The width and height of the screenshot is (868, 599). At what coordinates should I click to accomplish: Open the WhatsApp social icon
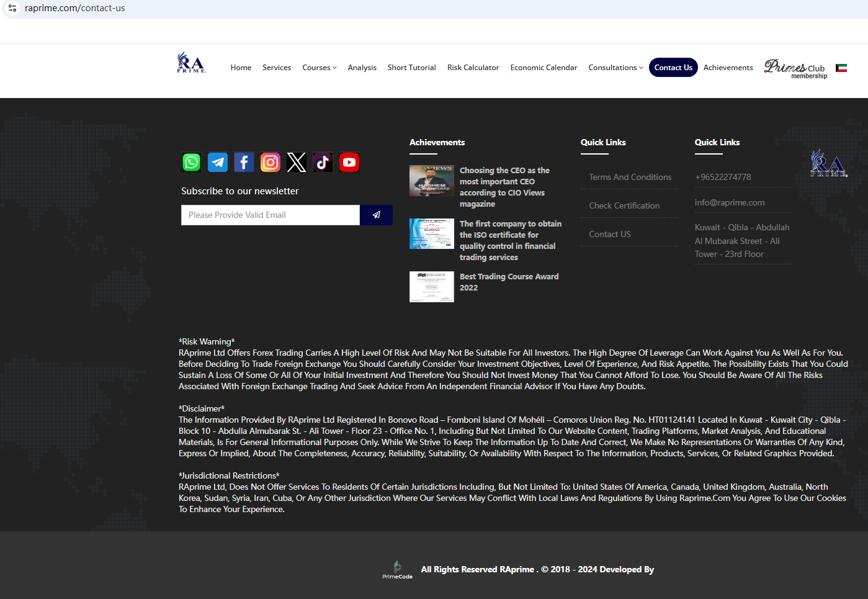click(191, 162)
